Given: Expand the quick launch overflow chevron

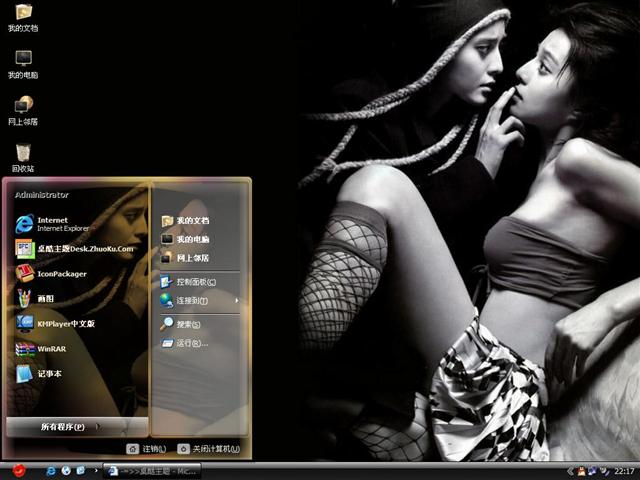Looking at the screenshot, I should point(96,471).
